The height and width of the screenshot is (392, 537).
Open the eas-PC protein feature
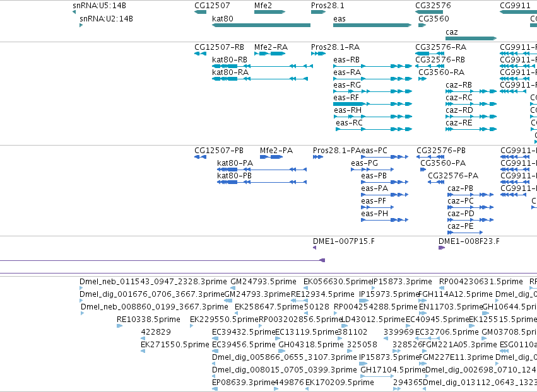[x=384, y=157]
